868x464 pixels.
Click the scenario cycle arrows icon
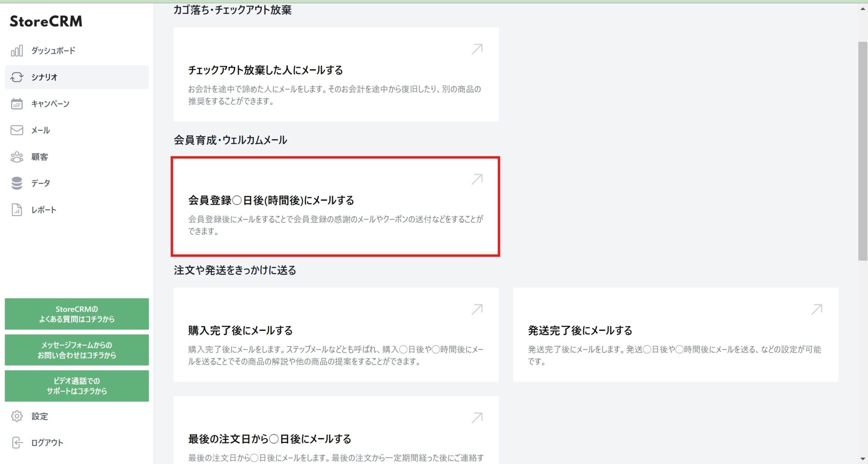[17, 77]
